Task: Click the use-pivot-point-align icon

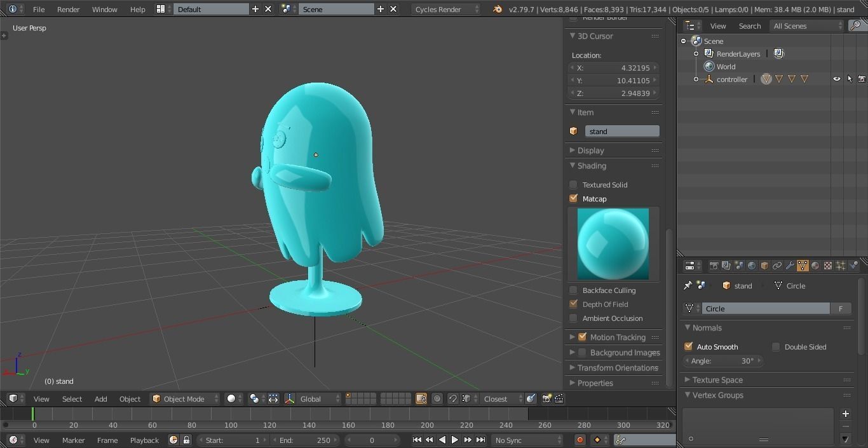Action: 273,398
